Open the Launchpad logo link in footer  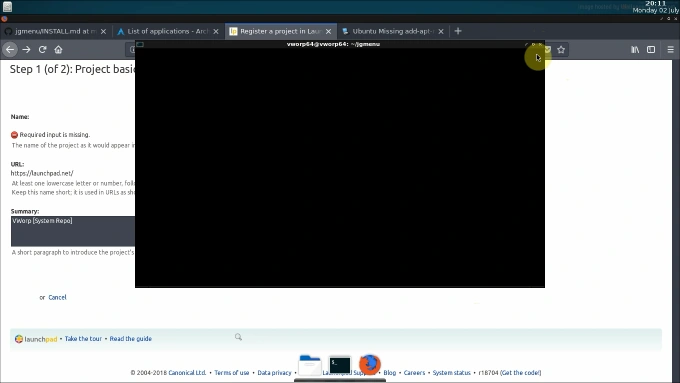tap(36, 339)
